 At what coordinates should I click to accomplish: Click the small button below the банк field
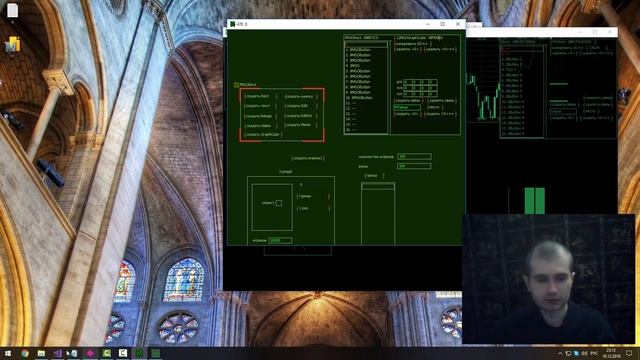[374, 176]
